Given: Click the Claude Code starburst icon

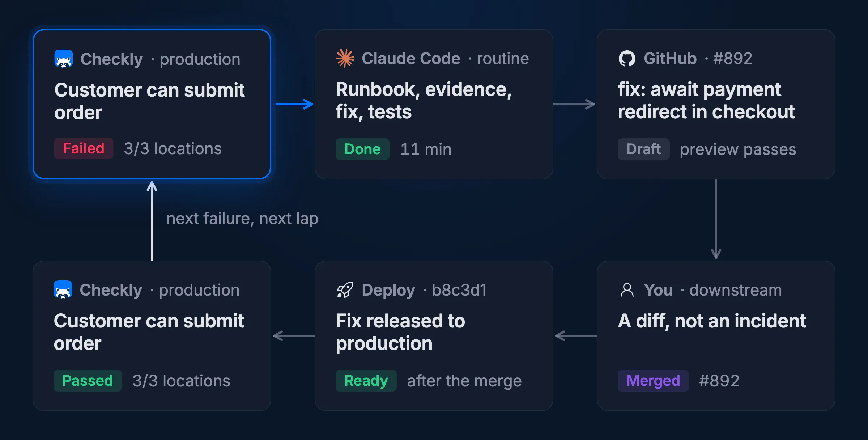Looking at the screenshot, I should (x=345, y=58).
